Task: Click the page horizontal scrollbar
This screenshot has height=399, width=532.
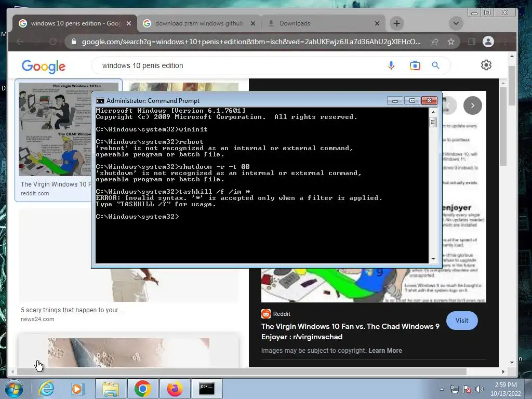Action: pyautogui.click(x=242, y=372)
